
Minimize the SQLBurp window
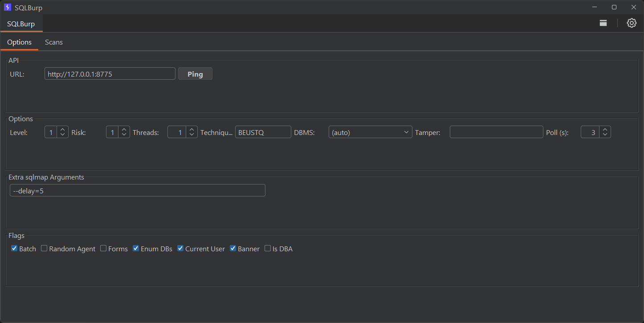(595, 7)
